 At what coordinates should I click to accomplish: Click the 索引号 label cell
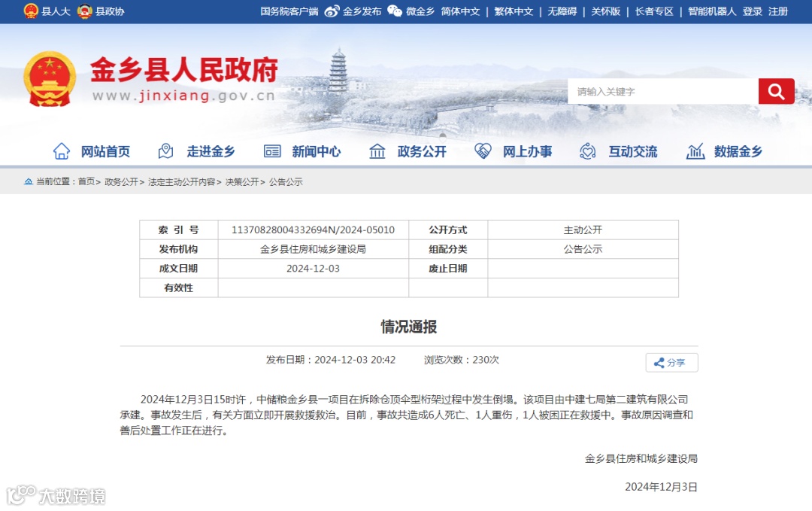(179, 230)
